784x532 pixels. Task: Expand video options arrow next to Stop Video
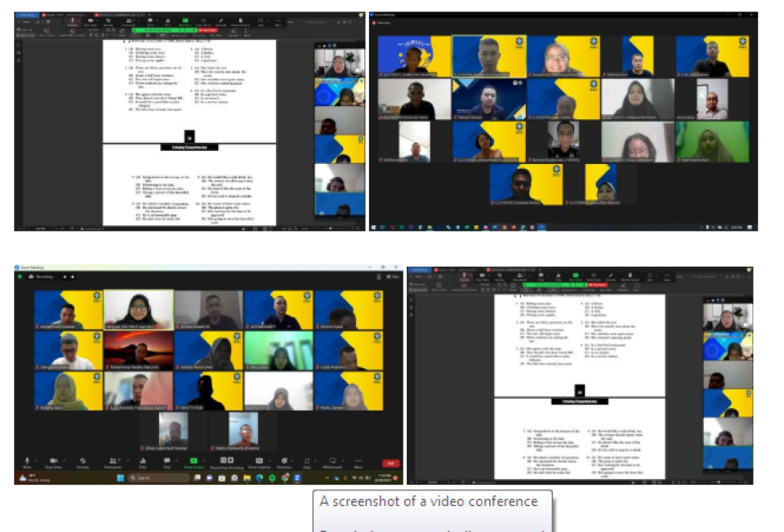pos(64,460)
